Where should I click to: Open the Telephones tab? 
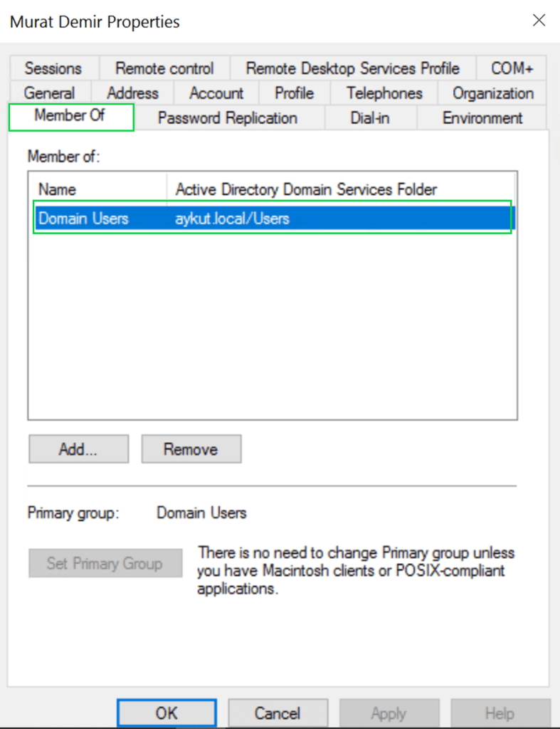coord(384,93)
